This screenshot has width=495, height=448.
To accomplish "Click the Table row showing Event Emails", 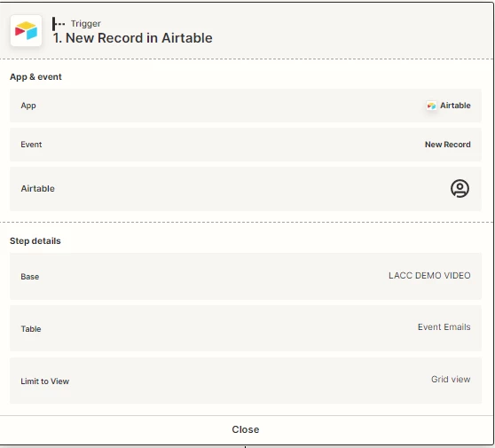I will pyautogui.click(x=246, y=328).
